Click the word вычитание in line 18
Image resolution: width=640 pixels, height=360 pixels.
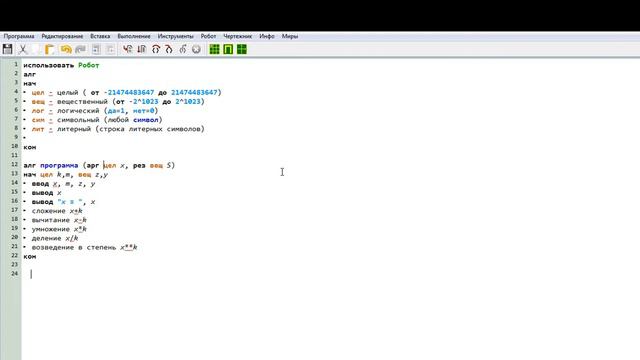[51, 220]
